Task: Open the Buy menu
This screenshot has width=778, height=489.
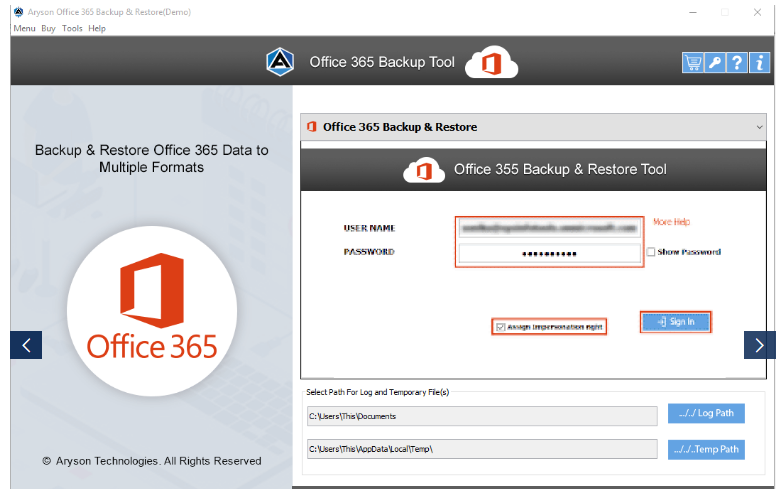Action: tap(48, 28)
